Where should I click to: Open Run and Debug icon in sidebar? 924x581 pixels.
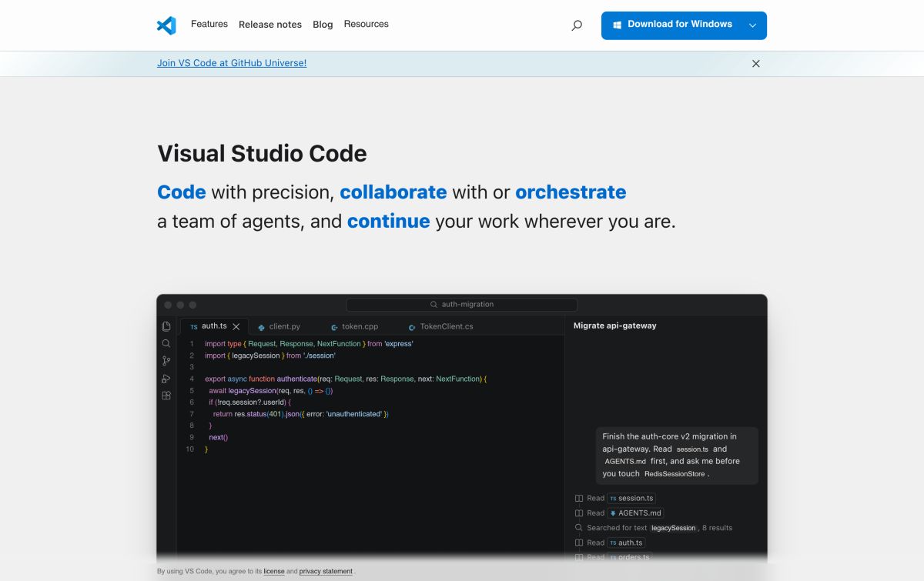point(166,379)
